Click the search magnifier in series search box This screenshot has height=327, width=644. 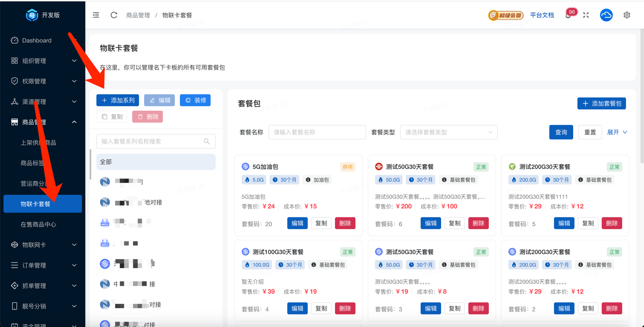tap(207, 142)
